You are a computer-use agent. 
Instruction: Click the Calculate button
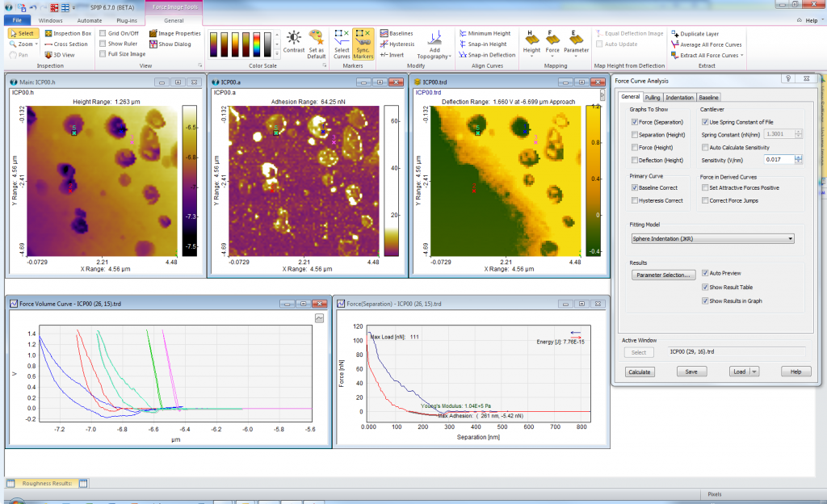(x=640, y=372)
